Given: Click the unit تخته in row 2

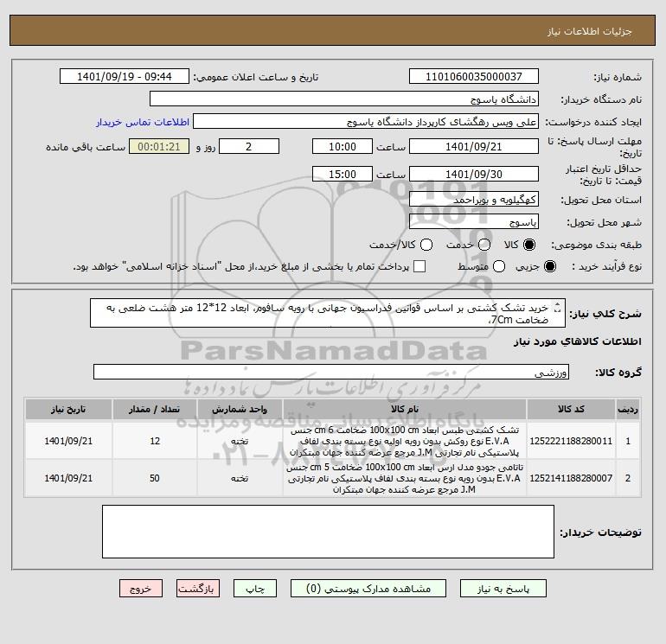Looking at the screenshot, I should pos(240,478).
